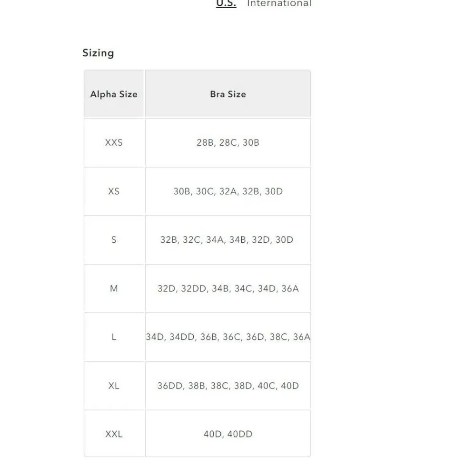
Task: Open the International sizing tab
Action: (279, 4)
